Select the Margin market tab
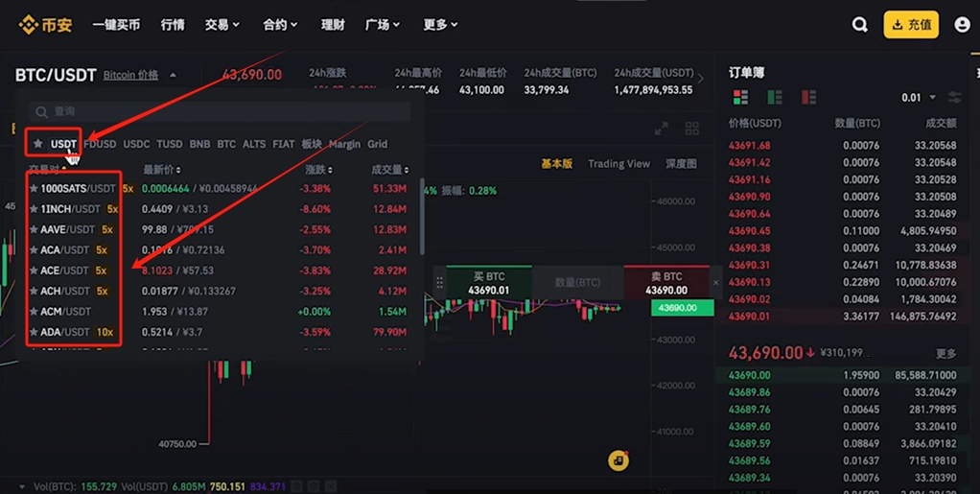The image size is (980, 494). 344,144
